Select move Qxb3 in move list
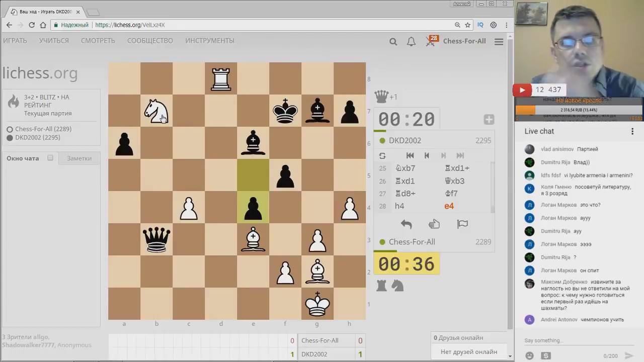This screenshot has width=644, height=362. 454,181
